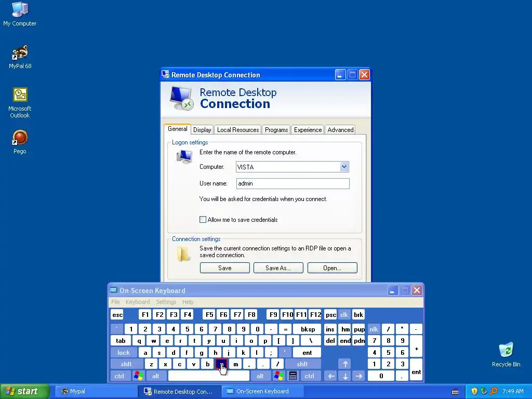Switch to the Programs tab

click(276, 129)
